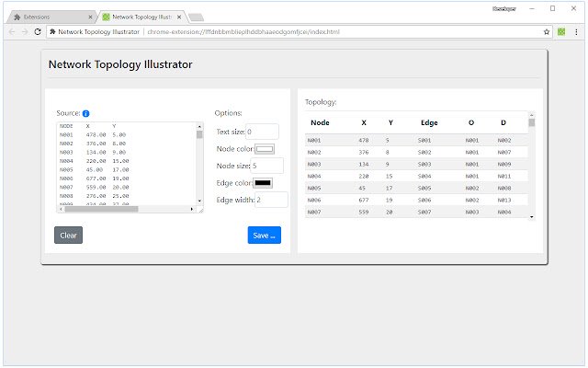Click the Clear button
Image resolution: width=588 pixels, height=368 pixels.
pyautogui.click(x=68, y=236)
